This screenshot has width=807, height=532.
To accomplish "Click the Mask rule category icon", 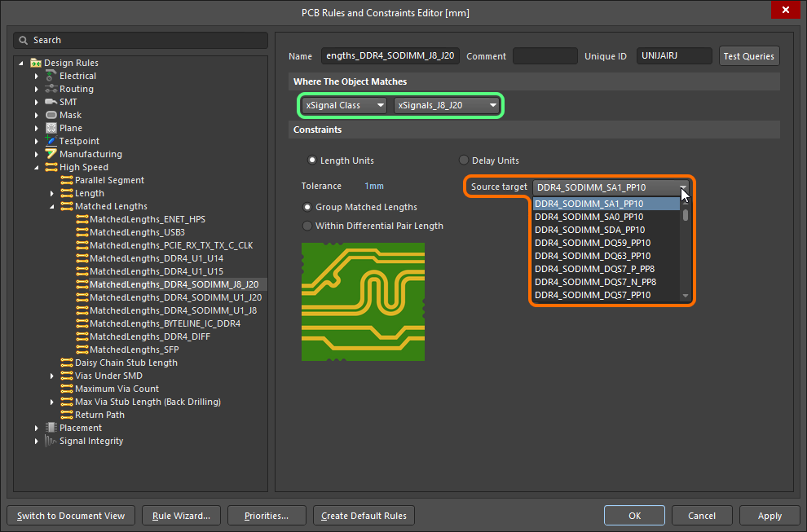I will 51,115.
